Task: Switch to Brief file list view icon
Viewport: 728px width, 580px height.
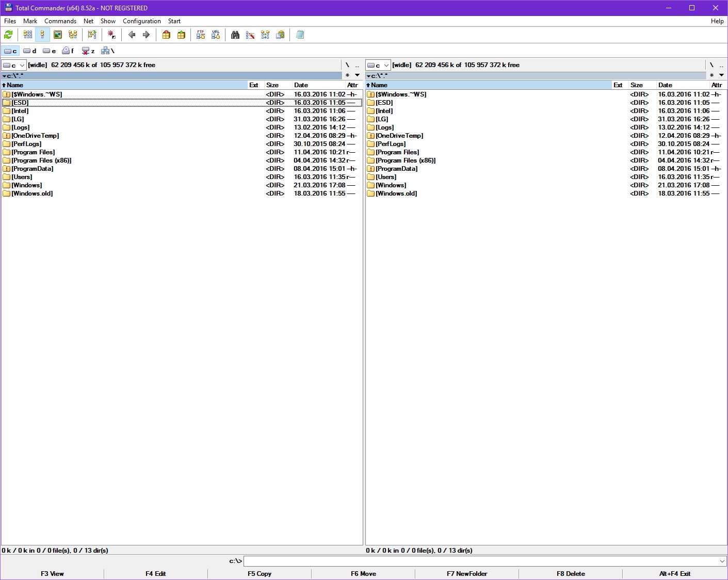Action: click(28, 35)
